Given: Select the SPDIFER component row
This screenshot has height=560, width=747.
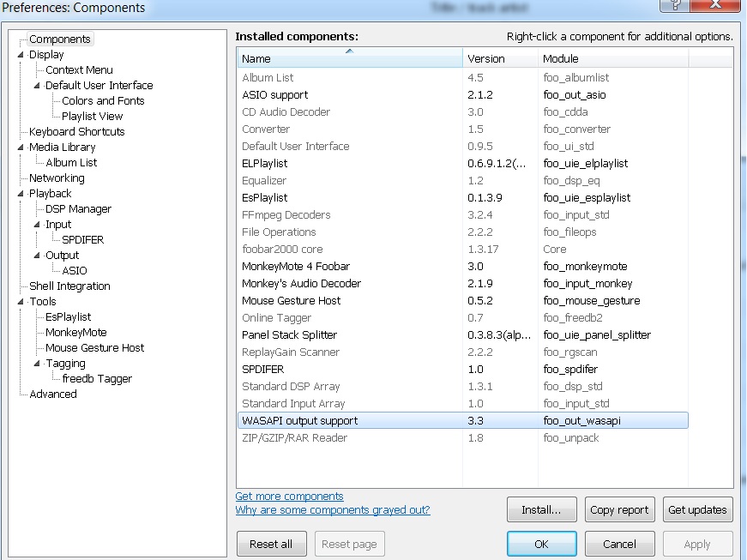Looking at the screenshot, I should (462, 369).
